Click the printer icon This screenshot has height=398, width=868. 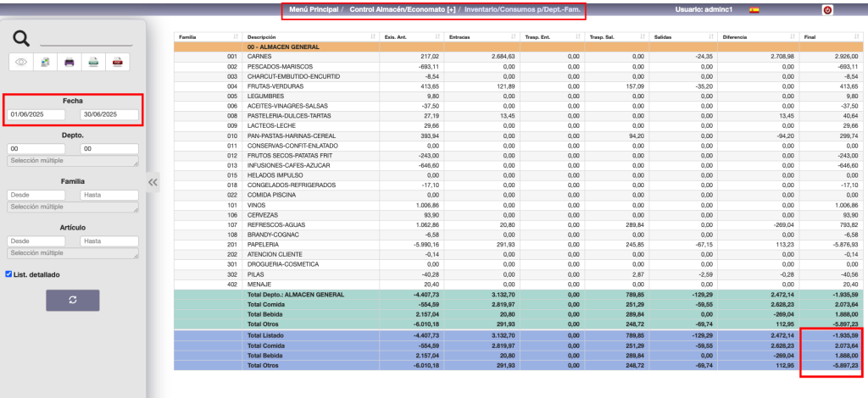point(70,61)
